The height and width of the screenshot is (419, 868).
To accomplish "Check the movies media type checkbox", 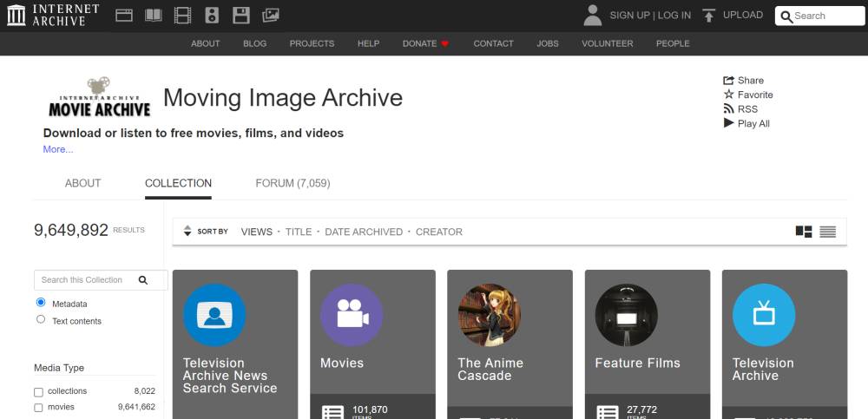I will (x=38, y=408).
